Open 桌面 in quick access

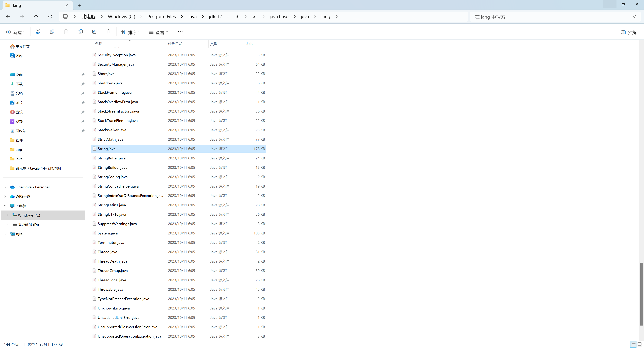point(16,75)
